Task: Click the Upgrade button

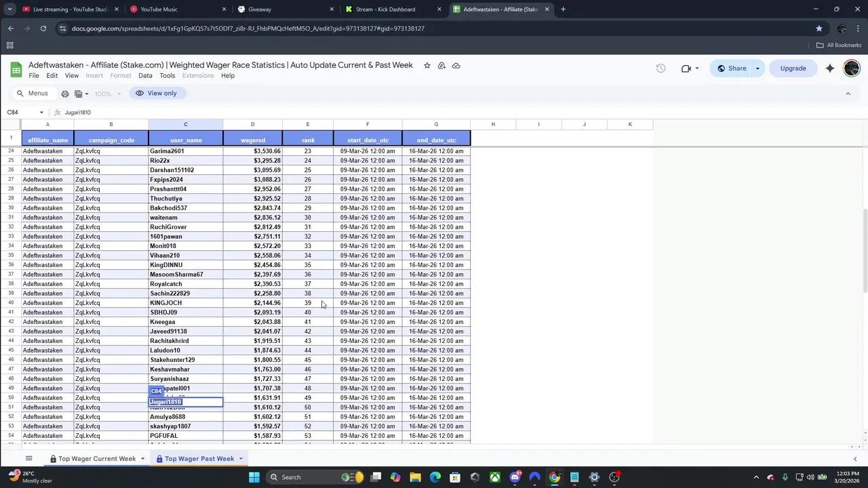Action: point(793,68)
